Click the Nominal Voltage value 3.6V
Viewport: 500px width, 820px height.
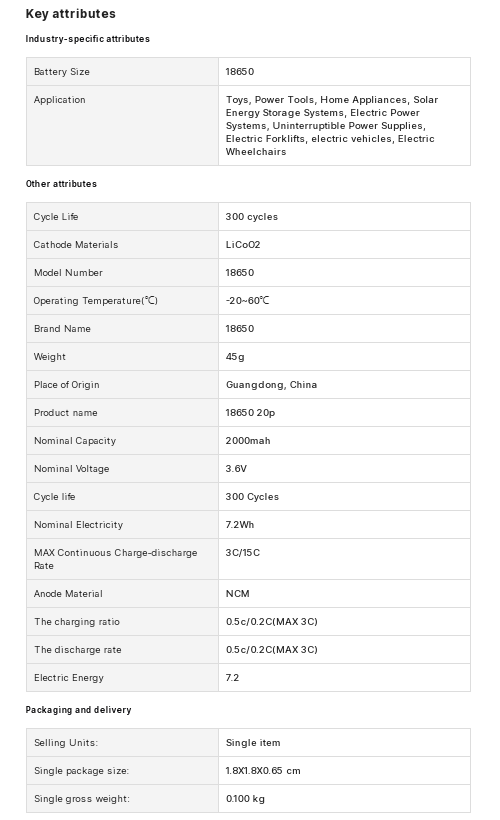pyautogui.click(x=236, y=469)
